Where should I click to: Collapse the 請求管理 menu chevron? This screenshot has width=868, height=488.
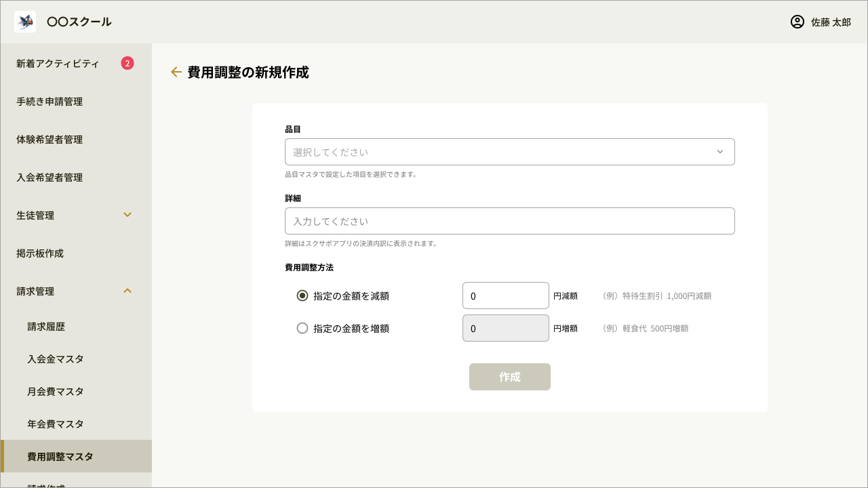(127, 291)
